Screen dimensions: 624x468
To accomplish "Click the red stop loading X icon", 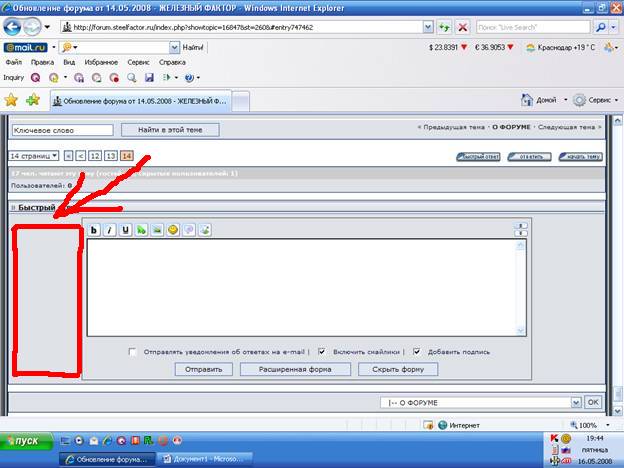I will point(463,27).
